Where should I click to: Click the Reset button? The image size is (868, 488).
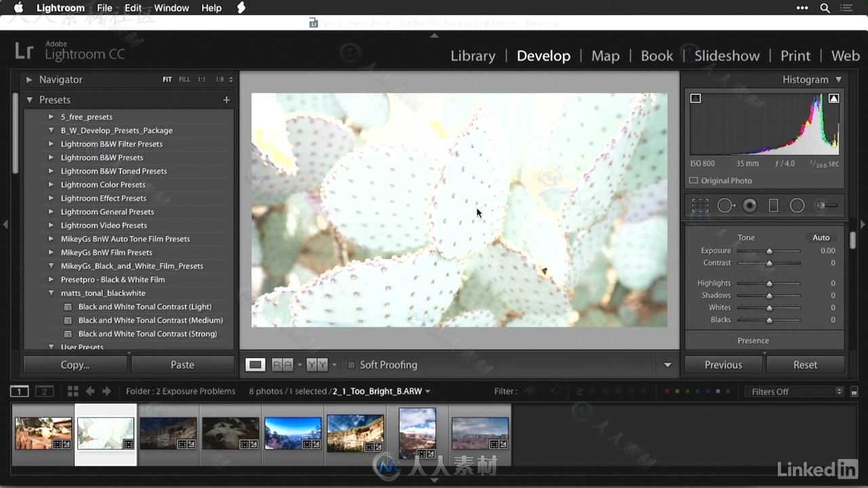805,365
